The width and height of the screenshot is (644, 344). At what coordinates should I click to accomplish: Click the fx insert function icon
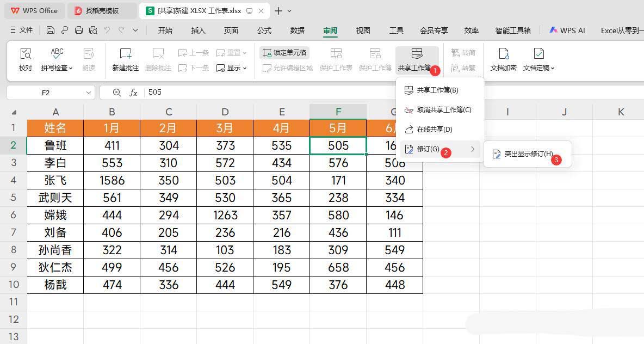133,93
